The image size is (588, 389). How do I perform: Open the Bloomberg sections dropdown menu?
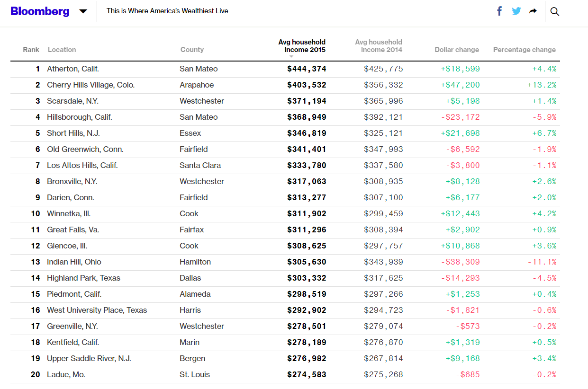point(83,11)
